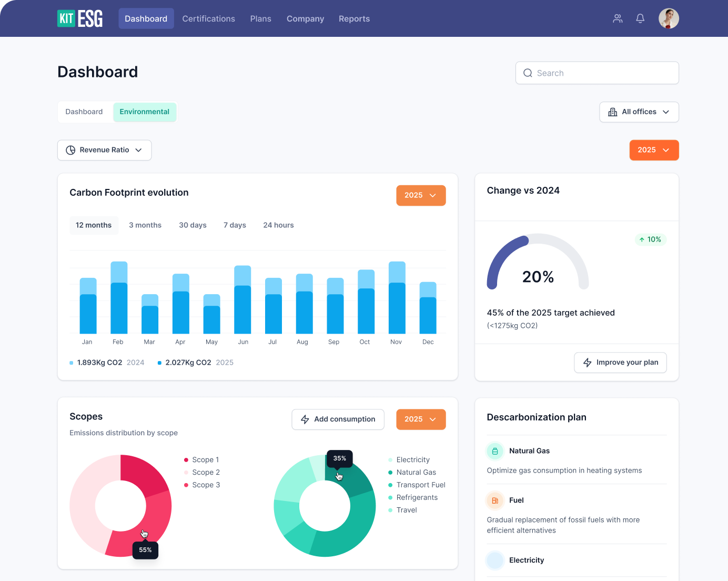Viewport: 728px width, 581px height.
Task: Switch to the Environmental view
Action: (144, 112)
